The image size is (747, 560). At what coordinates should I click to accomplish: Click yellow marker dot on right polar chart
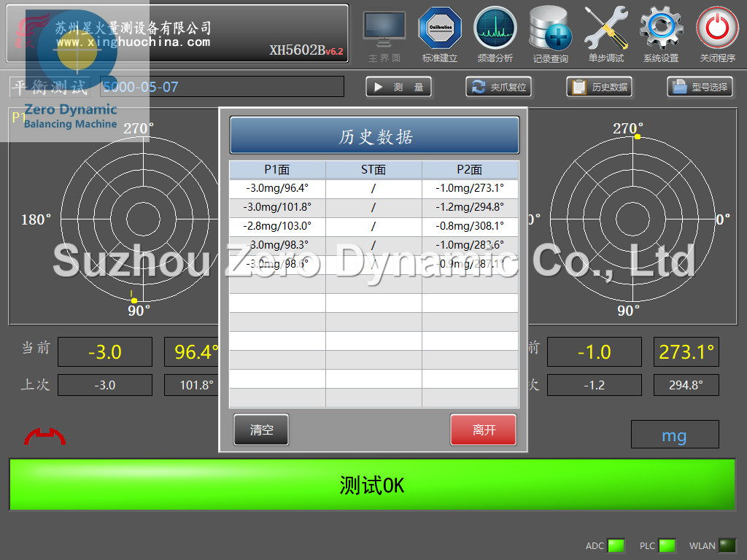[x=638, y=136]
